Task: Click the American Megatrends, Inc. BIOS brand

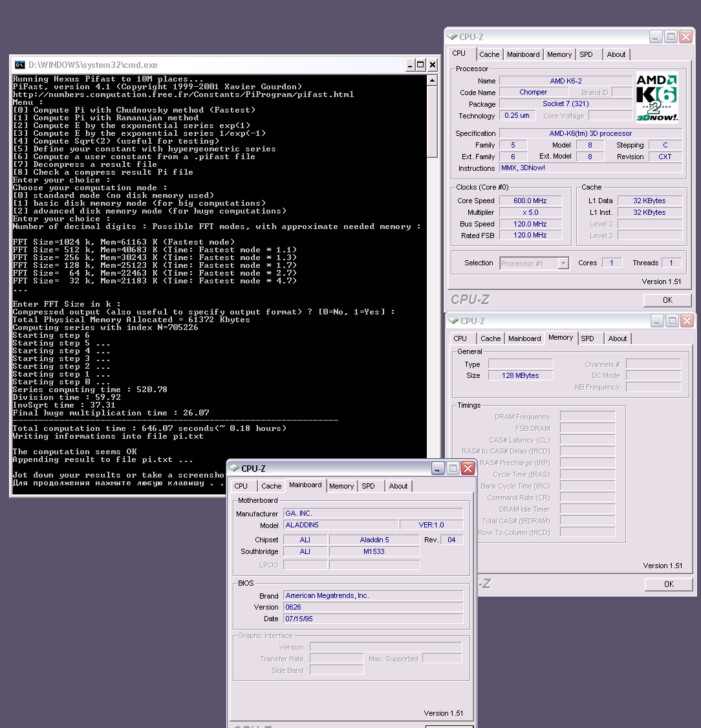Action: (373, 596)
